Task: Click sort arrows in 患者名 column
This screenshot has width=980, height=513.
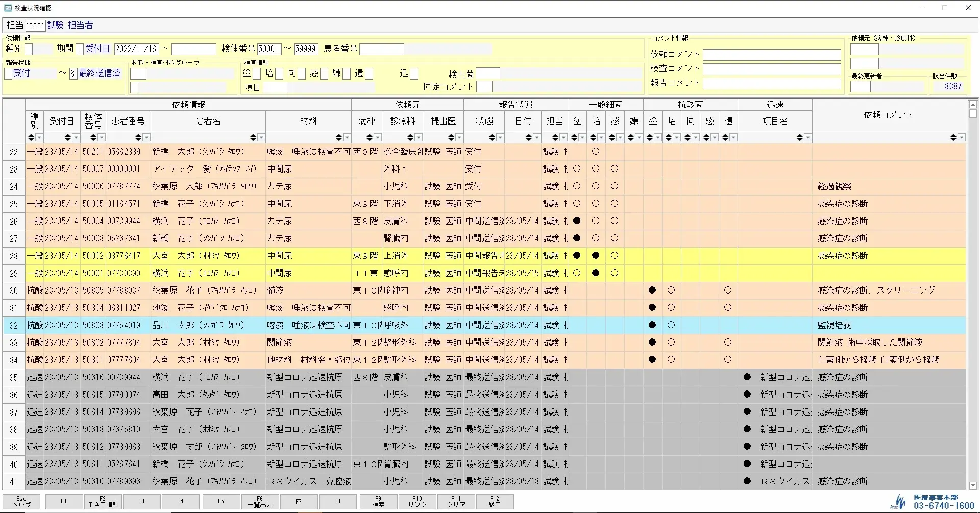Action: coord(253,138)
